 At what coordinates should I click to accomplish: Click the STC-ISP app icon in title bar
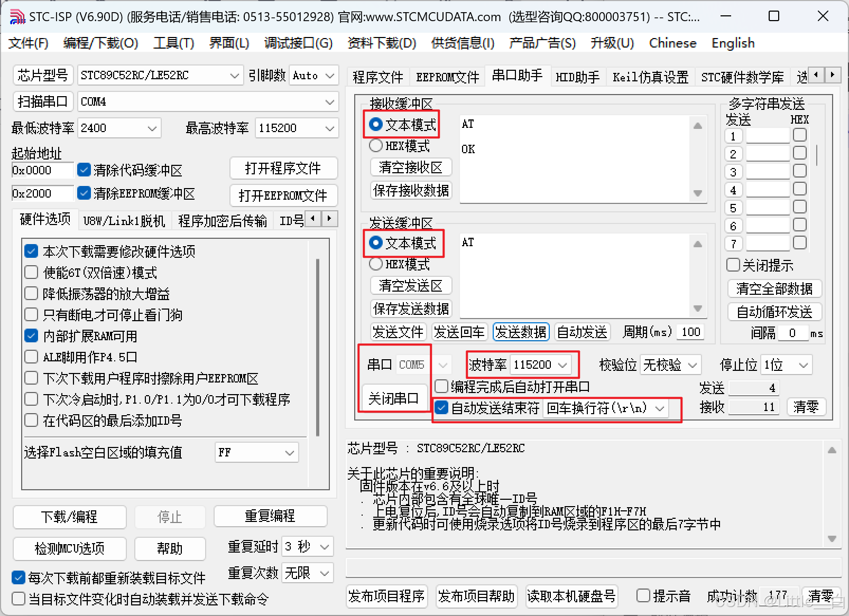coord(17,17)
